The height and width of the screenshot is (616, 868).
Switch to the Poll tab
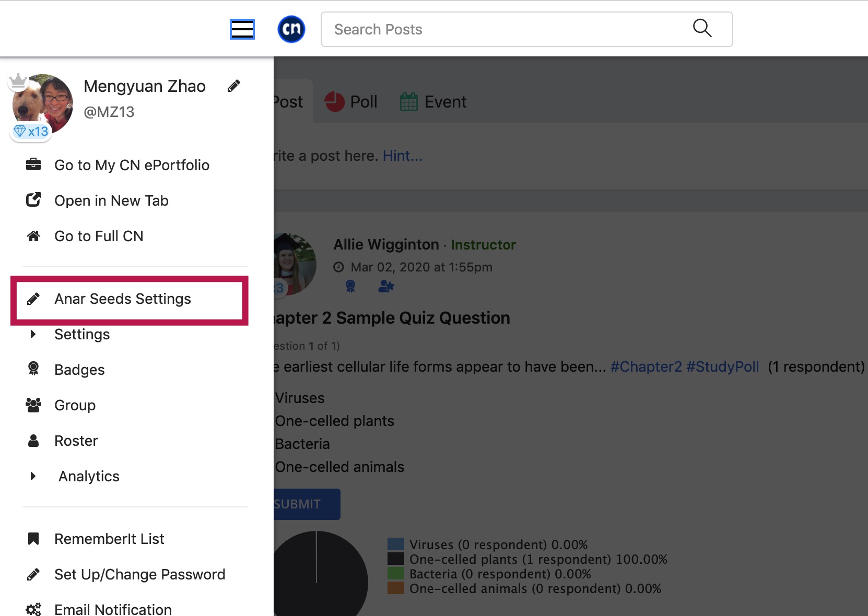click(351, 102)
